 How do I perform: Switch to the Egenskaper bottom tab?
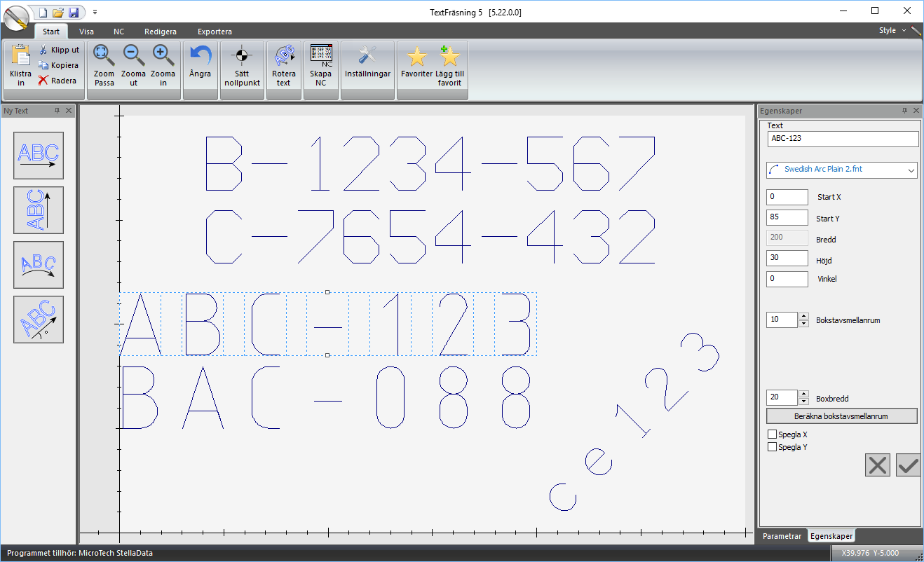click(831, 536)
